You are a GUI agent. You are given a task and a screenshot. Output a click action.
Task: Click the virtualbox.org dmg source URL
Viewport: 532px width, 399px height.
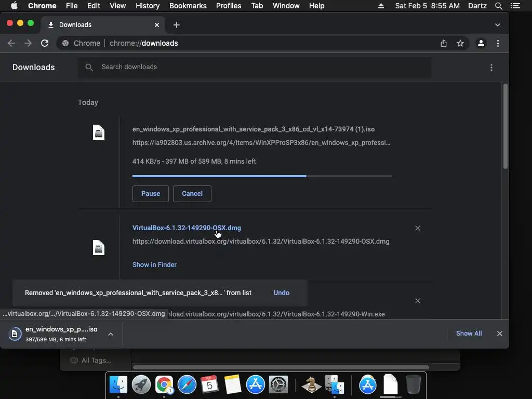coord(261,241)
